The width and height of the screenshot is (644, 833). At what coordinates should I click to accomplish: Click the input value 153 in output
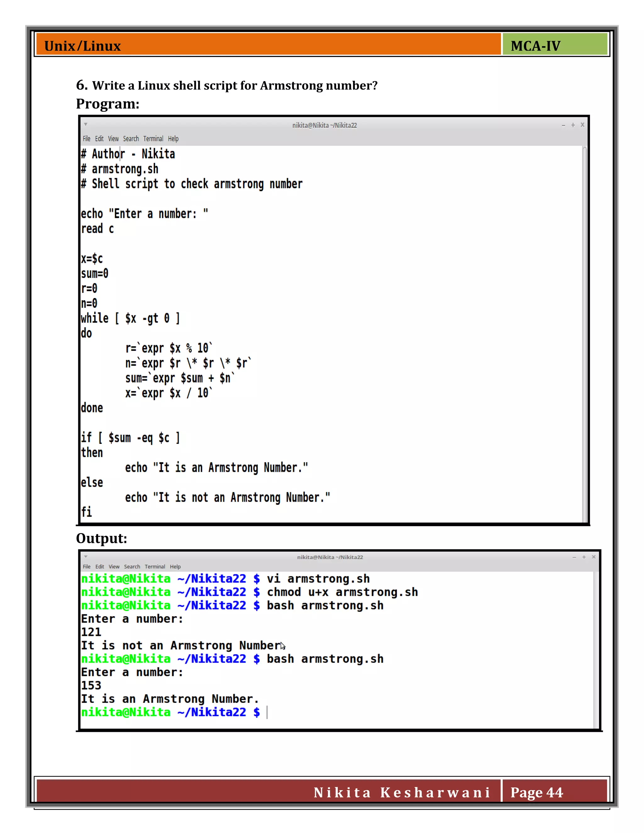click(91, 685)
